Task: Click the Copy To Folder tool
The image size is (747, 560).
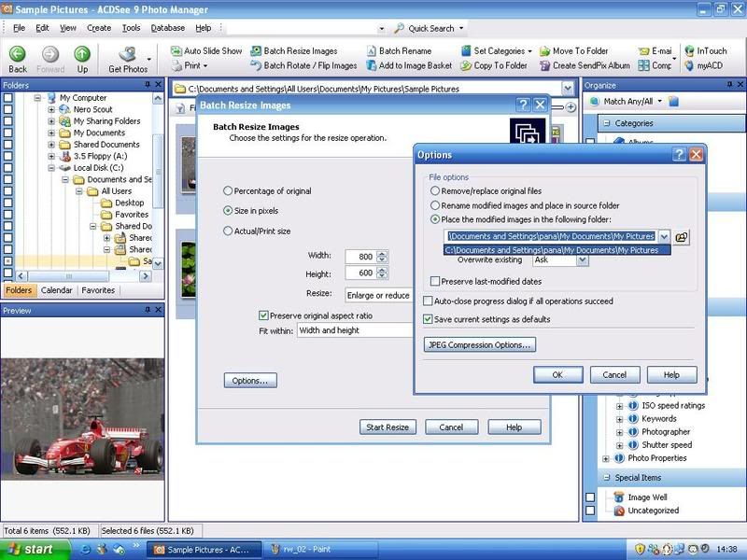Action: 494,65
